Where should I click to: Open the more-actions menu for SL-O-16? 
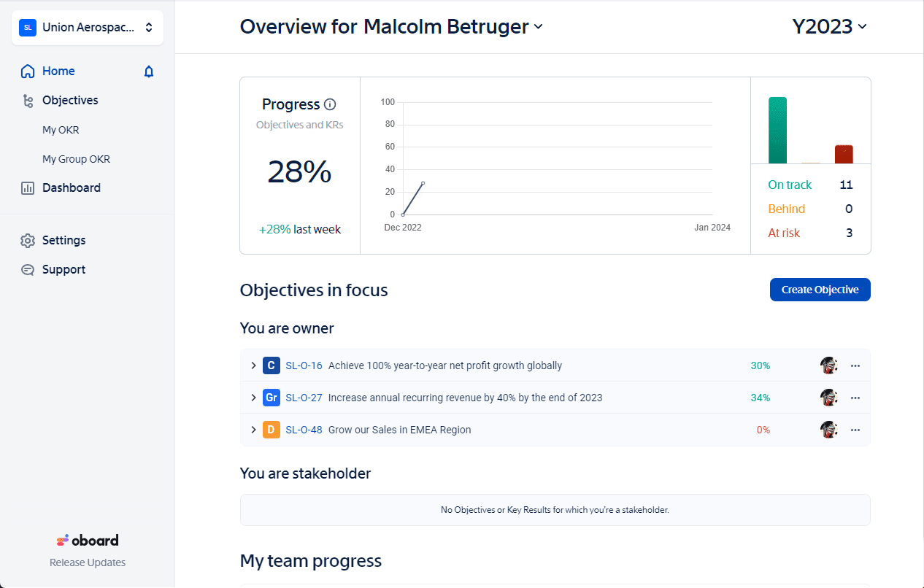coord(855,365)
